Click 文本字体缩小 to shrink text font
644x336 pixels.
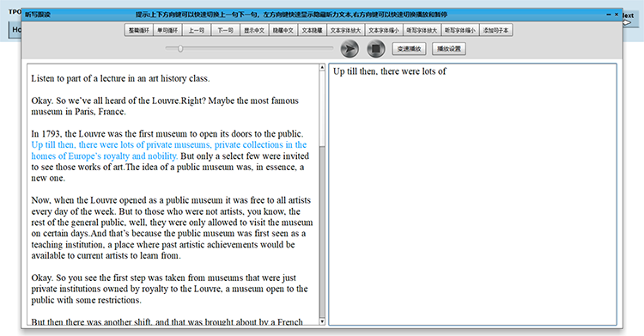384,30
